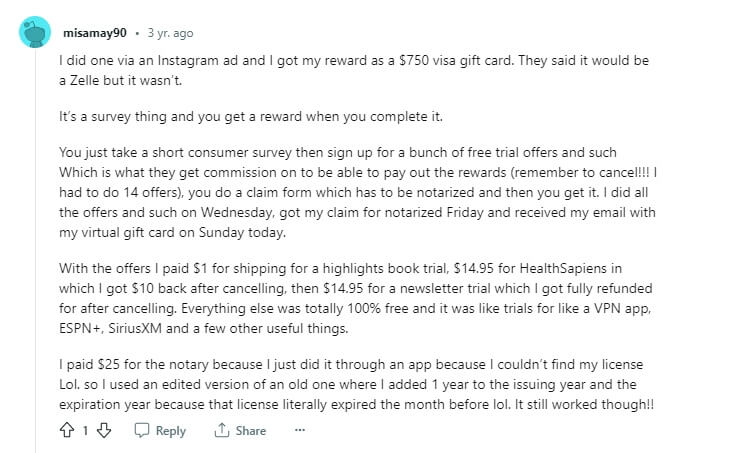Screen dimensions: 741x453
Task: Click the word 'SiriusXM' in the comment
Action: (x=135, y=328)
